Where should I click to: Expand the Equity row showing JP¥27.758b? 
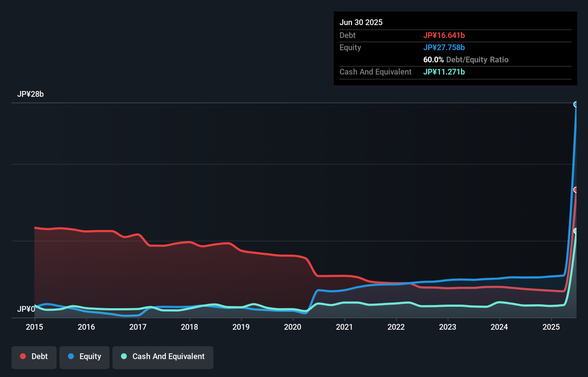tap(444, 47)
